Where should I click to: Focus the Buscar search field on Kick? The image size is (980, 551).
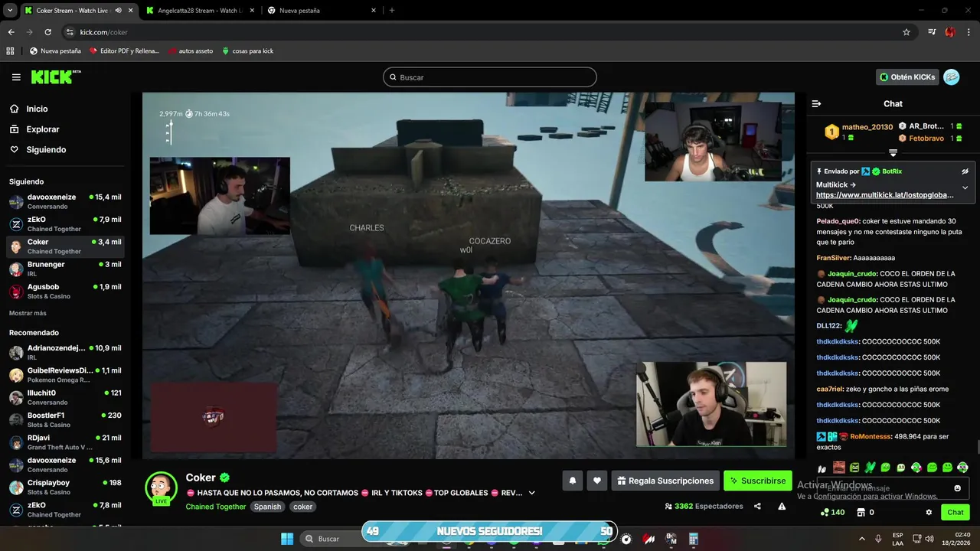pos(490,77)
